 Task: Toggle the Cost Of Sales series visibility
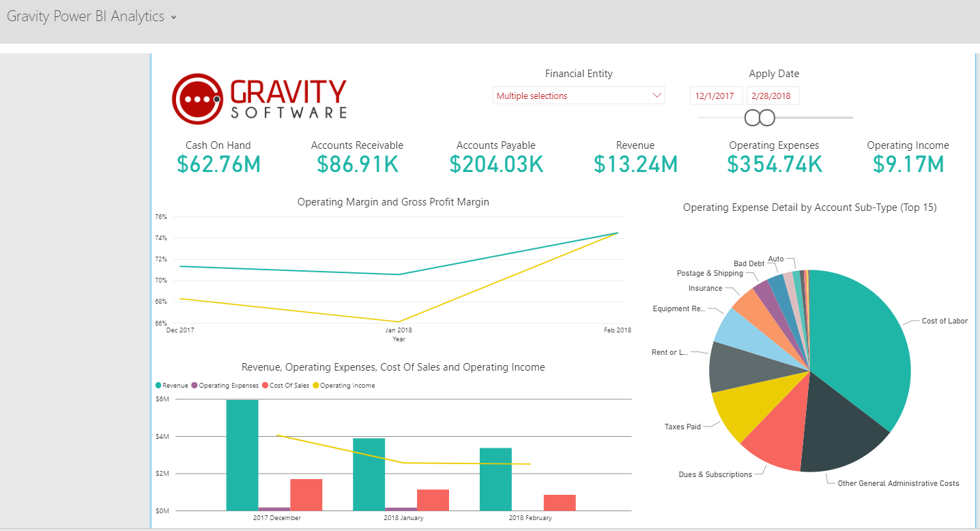coord(266,385)
